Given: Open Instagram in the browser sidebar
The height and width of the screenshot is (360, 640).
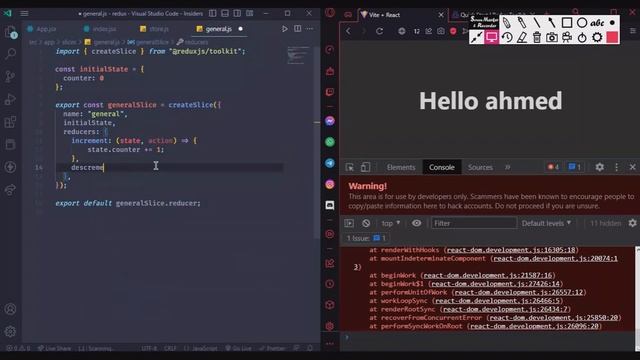Looking at the screenshot, I should click(x=330, y=184).
